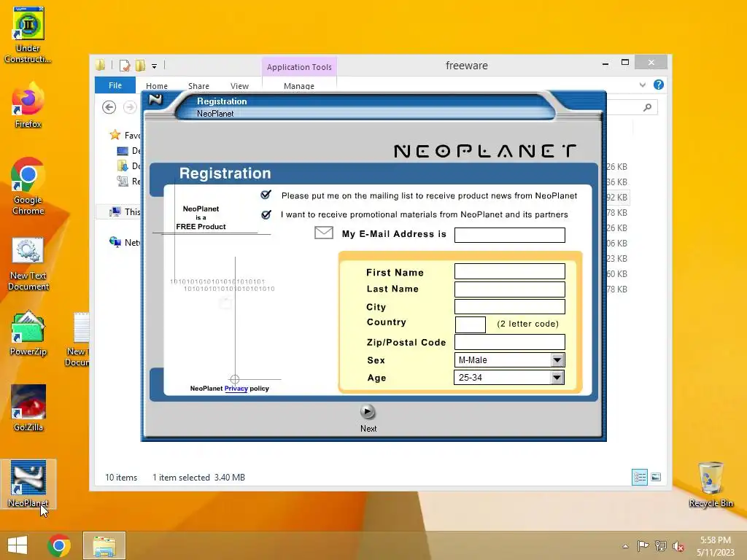Select Network in Explorer navigation pane
The width and height of the screenshot is (747, 560).
click(x=125, y=242)
